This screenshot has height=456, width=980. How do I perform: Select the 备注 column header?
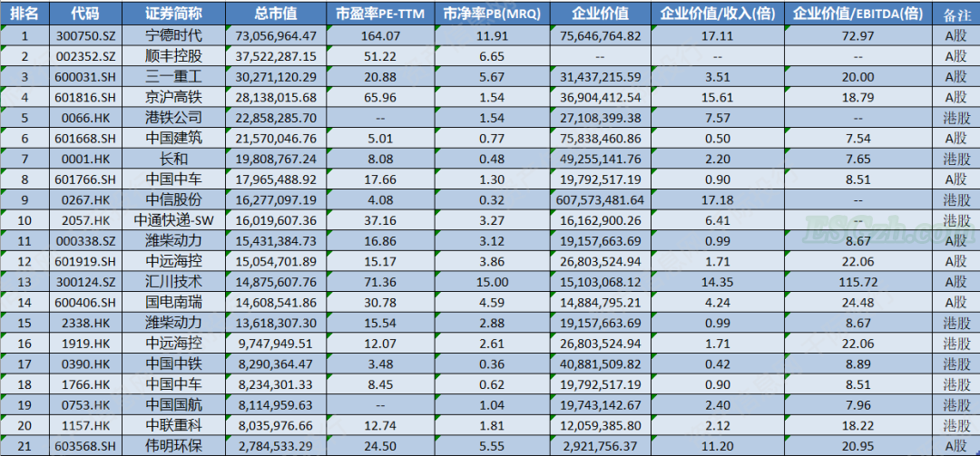click(x=955, y=13)
